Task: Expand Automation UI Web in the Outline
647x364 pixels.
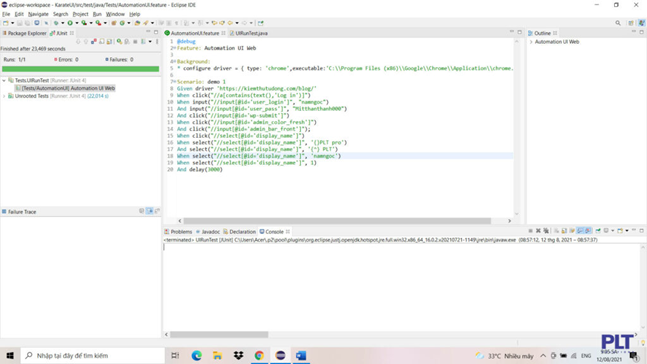Action: (x=531, y=42)
